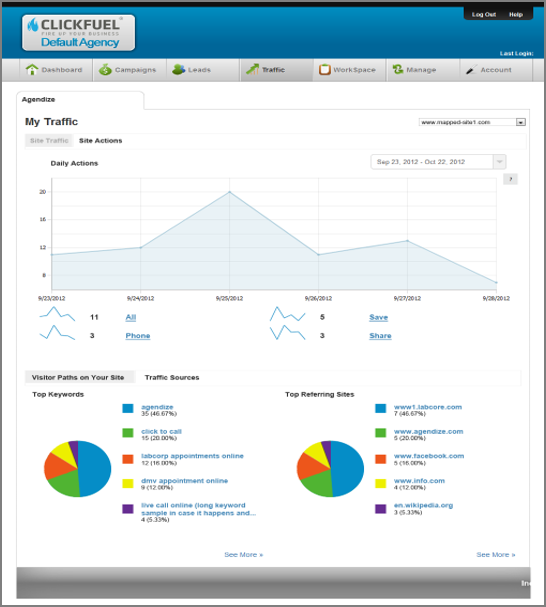Click the orange swatch beside www.facebook.com
Screen dimensions: 546x607
(x=381, y=459)
